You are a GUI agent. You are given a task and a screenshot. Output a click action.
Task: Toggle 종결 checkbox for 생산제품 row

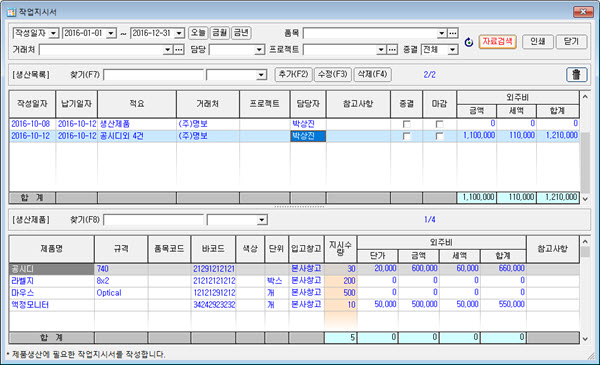click(406, 124)
